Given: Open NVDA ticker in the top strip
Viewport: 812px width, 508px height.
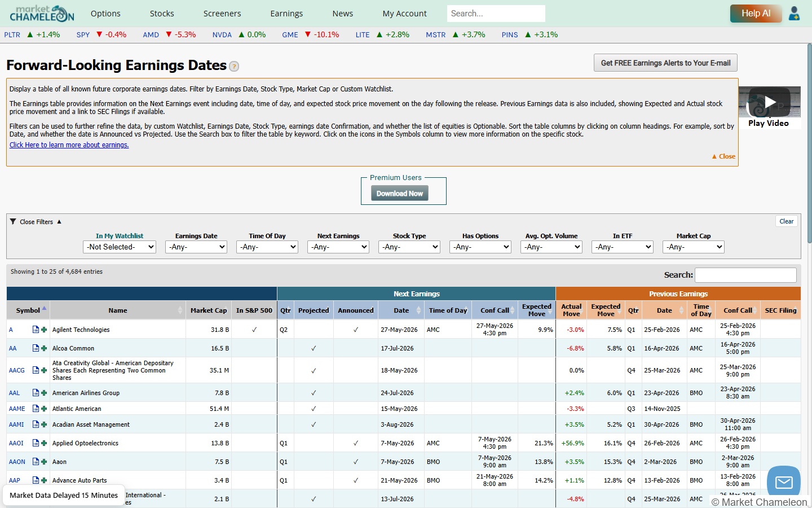Looking at the screenshot, I should click(222, 34).
